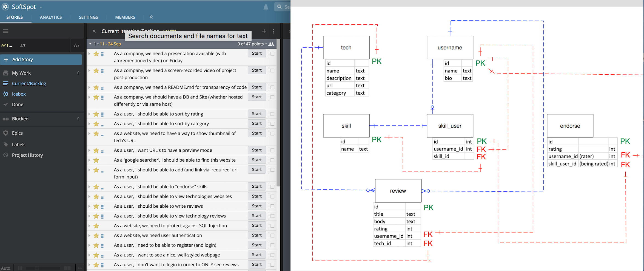
Task: Open the Backlog panel kebab menu
Action: [x=273, y=31]
